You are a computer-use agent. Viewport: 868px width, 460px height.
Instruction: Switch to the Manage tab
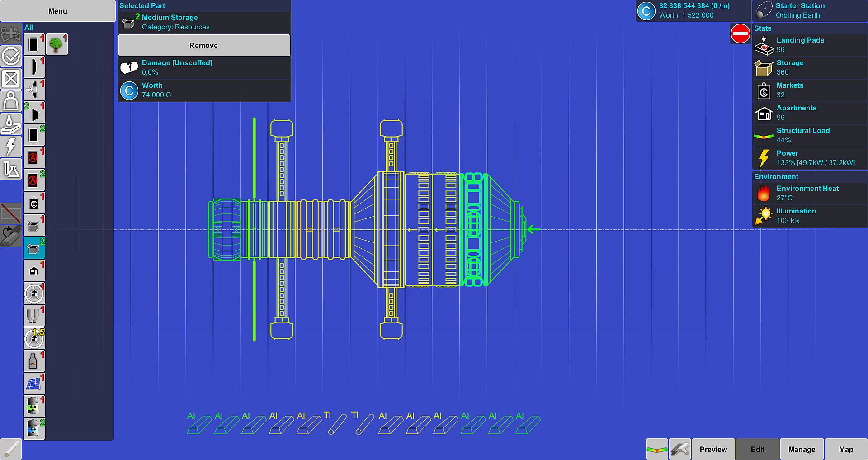coord(802,449)
